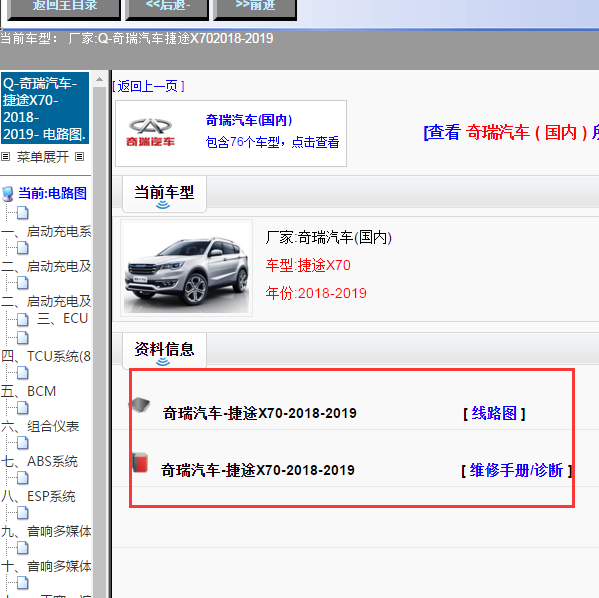The image size is (599, 598).
Task: Open the 十、音响多媒体 tree item
Action: [46, 567]
